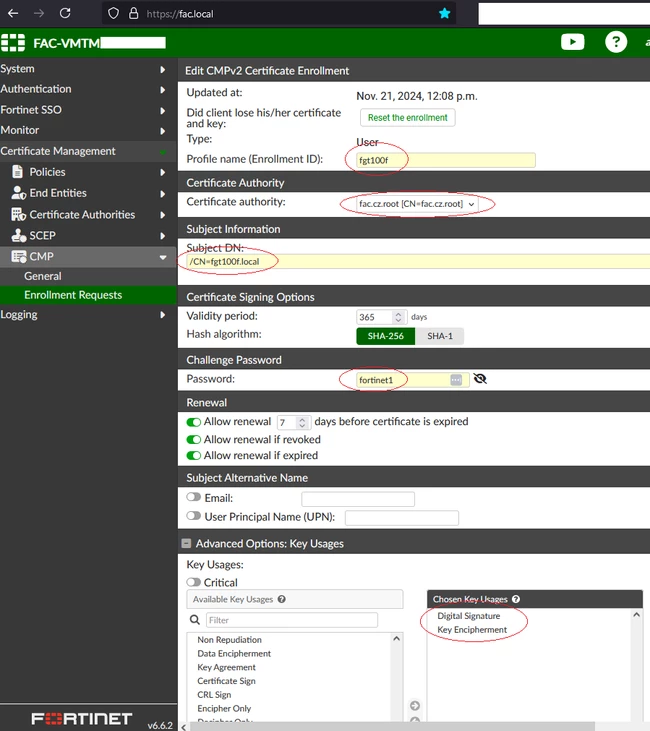Image resolution: width=650 pixels, height=731 pixels.
Task: Collapse Advanced Options with minus icon
Action: (186, 543)
